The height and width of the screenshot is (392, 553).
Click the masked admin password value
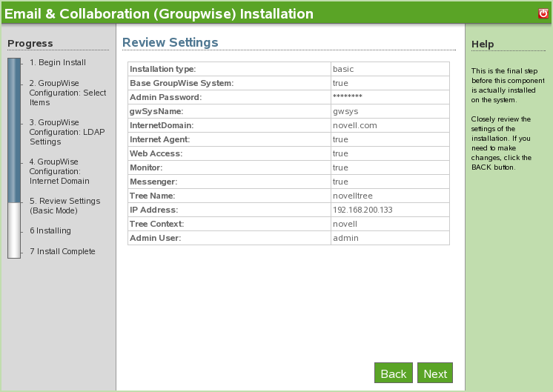(x=348, y=96)
